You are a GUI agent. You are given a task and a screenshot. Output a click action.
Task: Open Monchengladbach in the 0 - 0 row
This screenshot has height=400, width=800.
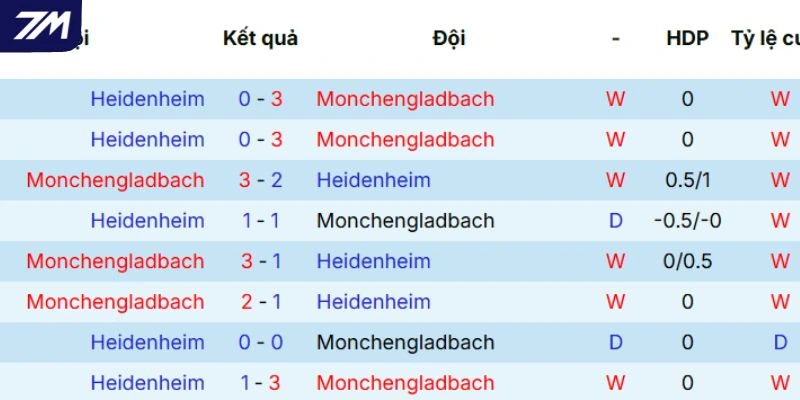(x=405, y=343)
